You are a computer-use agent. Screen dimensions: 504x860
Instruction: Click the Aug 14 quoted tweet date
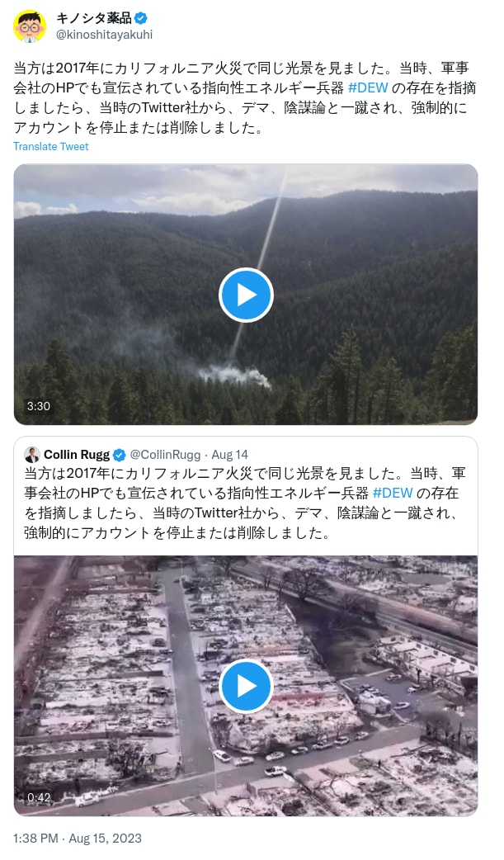pyautogui.click(x=230, y=455)
